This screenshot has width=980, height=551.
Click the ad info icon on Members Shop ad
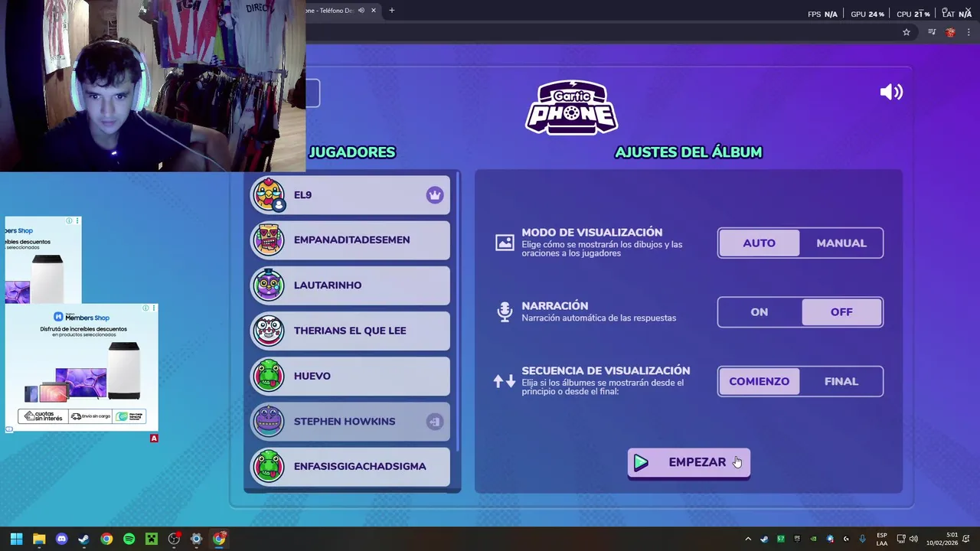[145, 308]
